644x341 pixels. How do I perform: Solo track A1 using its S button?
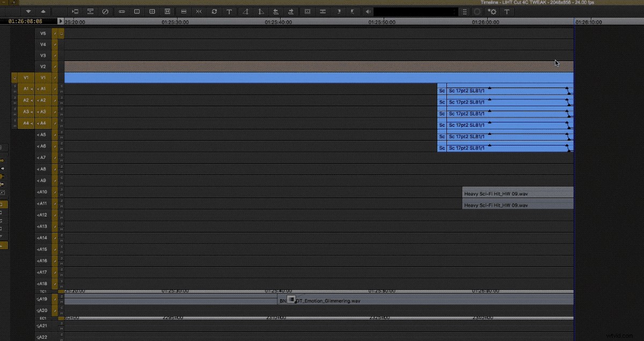(x=14, y=86)
